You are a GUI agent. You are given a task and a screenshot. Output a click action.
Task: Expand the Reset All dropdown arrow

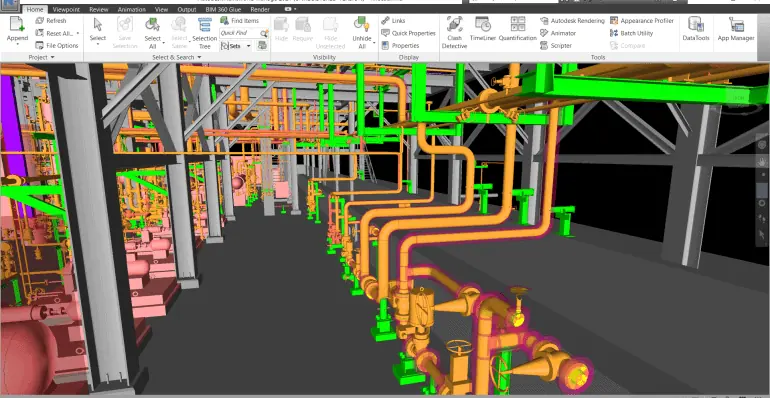[78, 33]
